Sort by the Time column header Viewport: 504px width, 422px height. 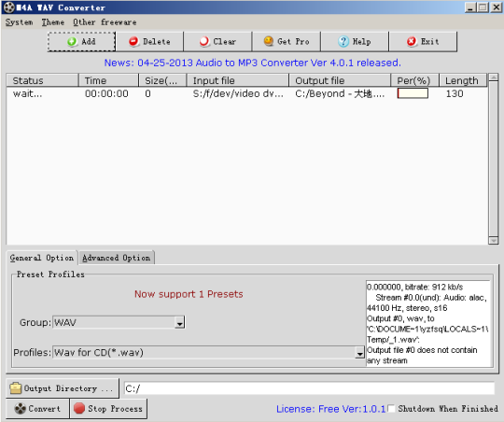click(108, 80)
